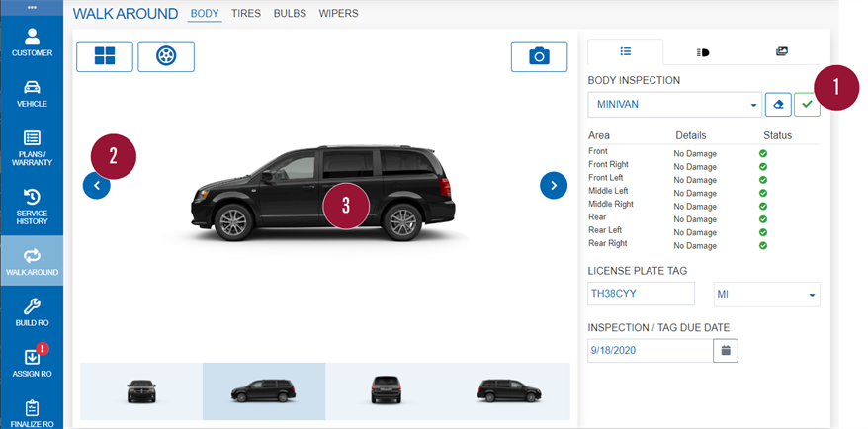Click the Front Right area label
Image resolution: width=868 pixels, height=429 pixels.
pos(608,164)
